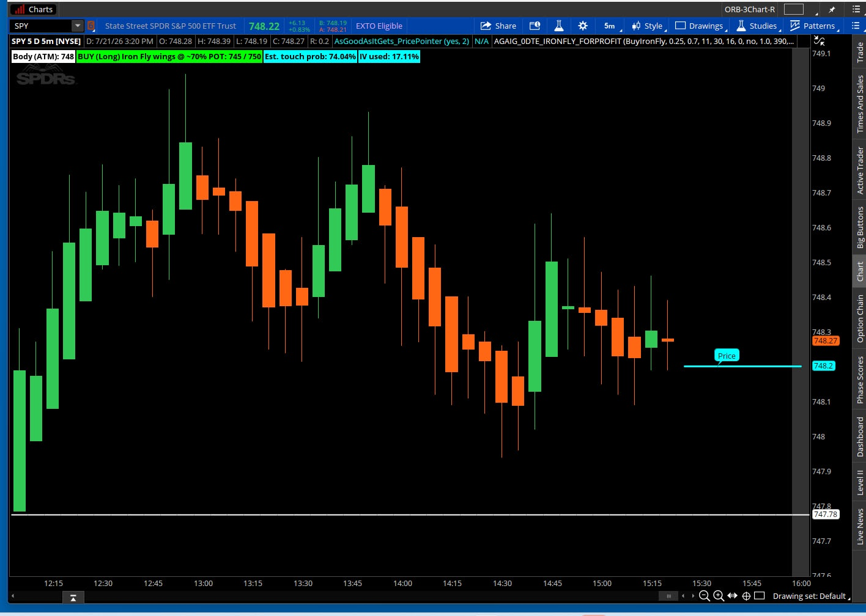Click the collapse-to-bottom arrow button
Screen dimensions: 866x616
(x=73, y=598)
